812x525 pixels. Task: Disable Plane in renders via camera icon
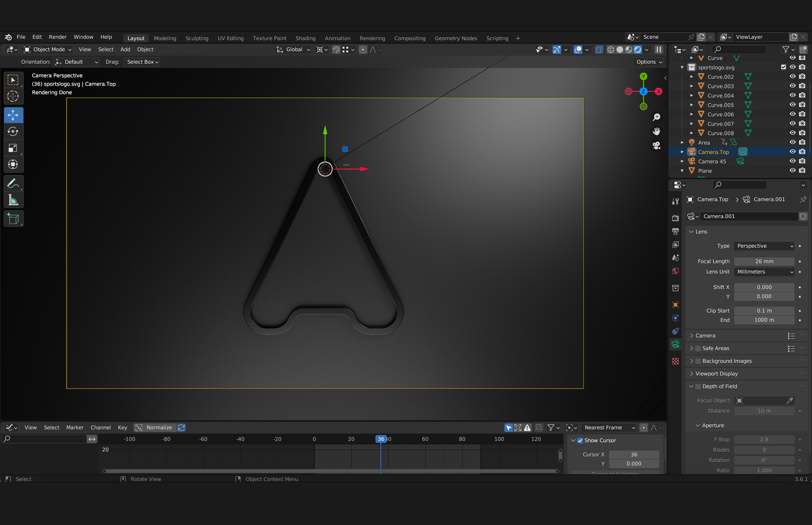[x=802, y=171]
